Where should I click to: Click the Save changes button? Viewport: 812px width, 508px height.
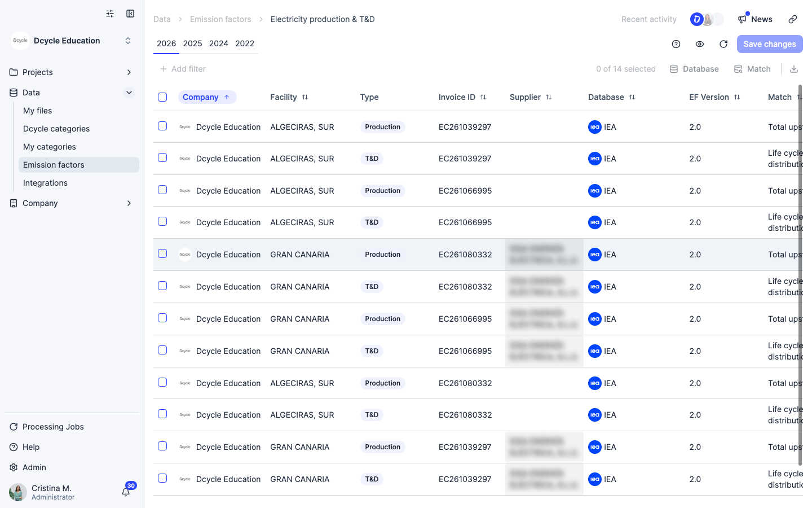click(770, 44)
